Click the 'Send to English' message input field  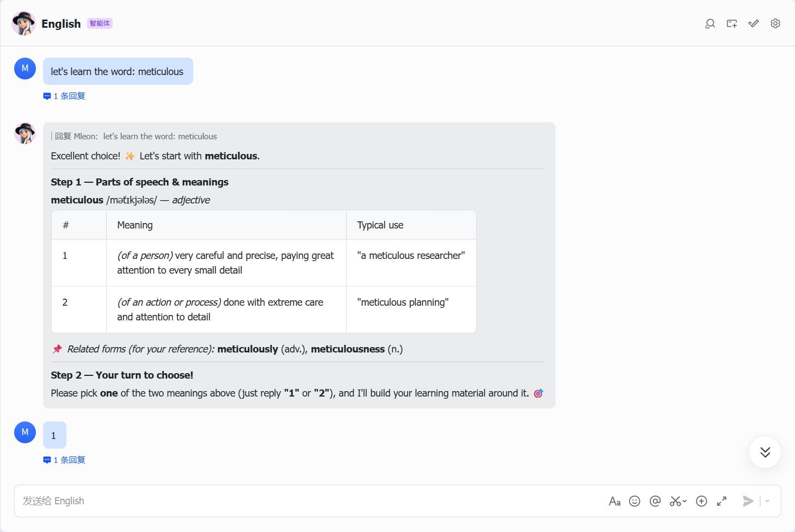point(310,501)
